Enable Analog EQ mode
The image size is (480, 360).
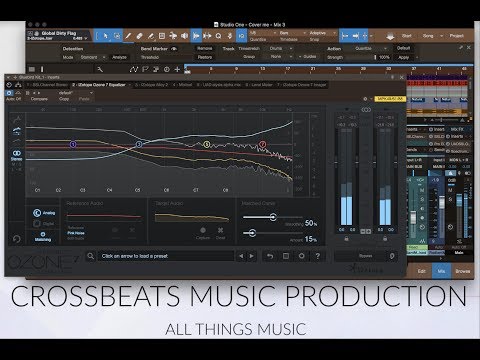point(44,213)
